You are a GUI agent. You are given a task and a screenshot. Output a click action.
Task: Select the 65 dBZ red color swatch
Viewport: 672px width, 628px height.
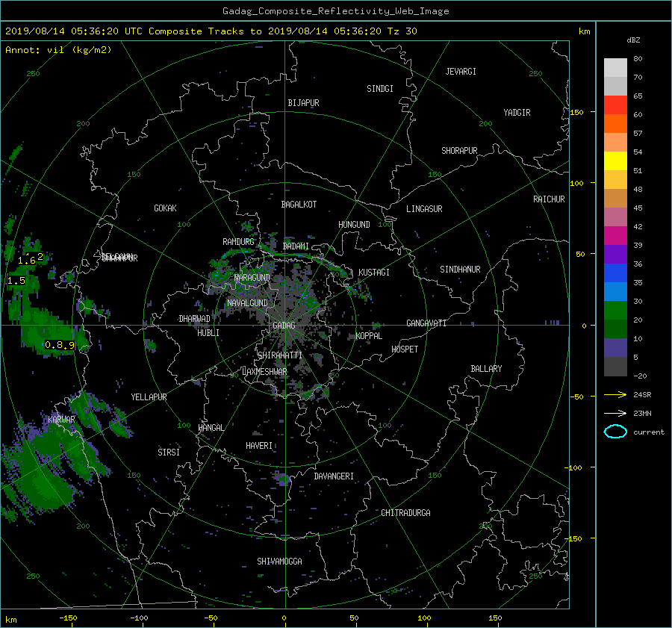[x=615, y=105]
